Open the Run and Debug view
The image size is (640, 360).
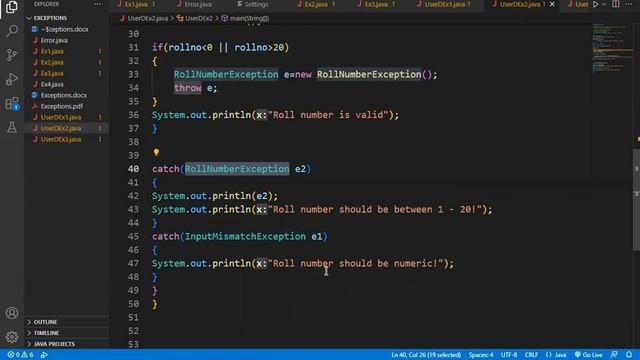[x=12, y=79]
